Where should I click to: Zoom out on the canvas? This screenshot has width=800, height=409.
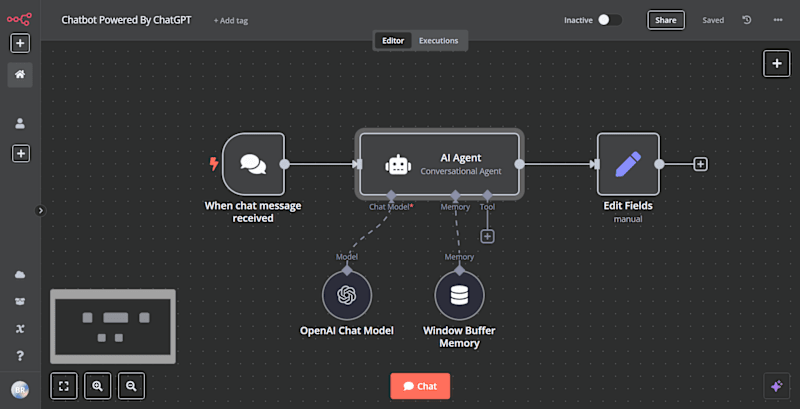131,386
